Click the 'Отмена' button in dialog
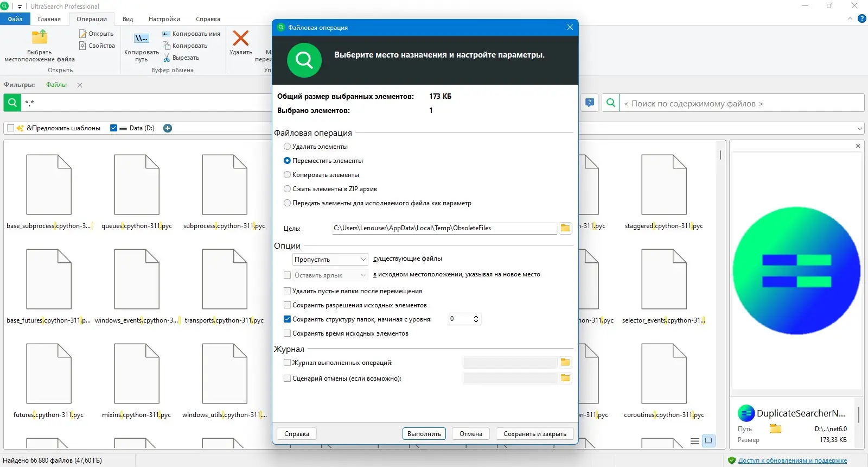This screenshot has height=467, width=868. coord(471,434)
